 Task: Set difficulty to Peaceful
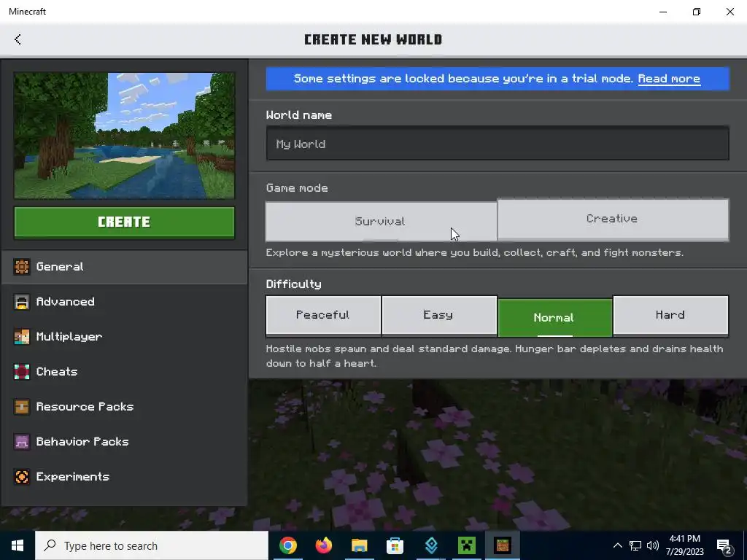tap(323, 315)
